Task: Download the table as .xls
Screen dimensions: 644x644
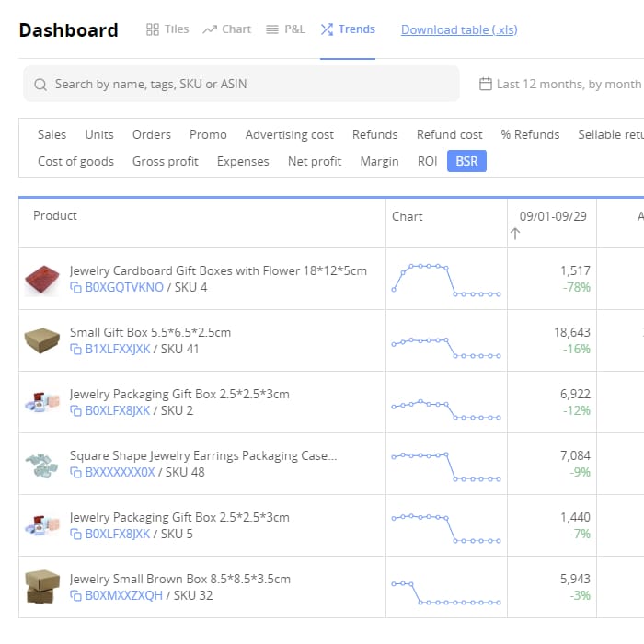Action: coord(459,29)
